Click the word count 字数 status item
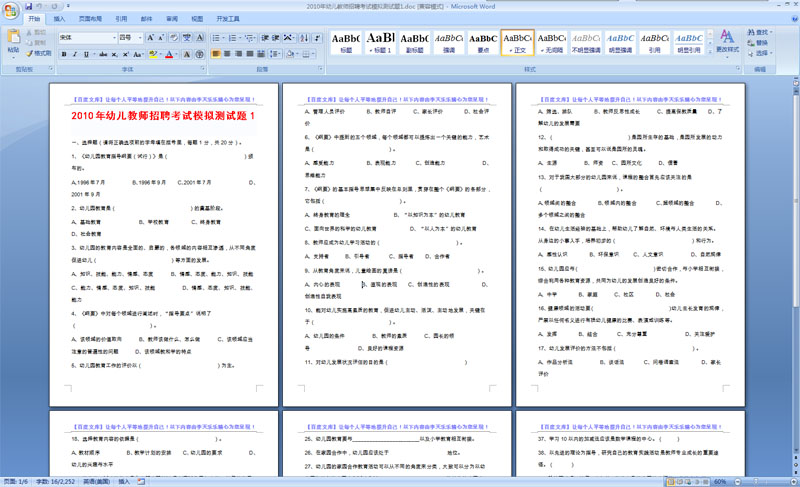The width and height of the screenshot is (800, 487). 55,482
